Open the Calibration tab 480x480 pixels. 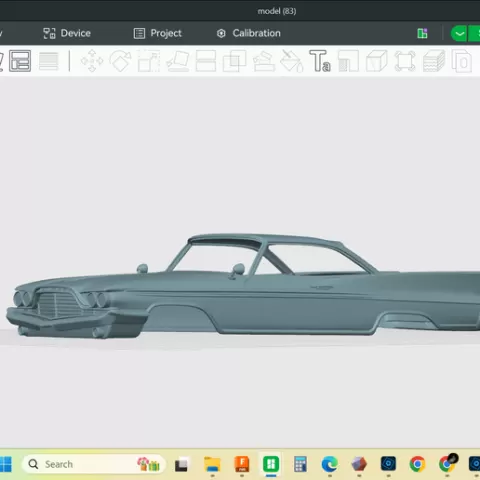(x=249, y=33)
